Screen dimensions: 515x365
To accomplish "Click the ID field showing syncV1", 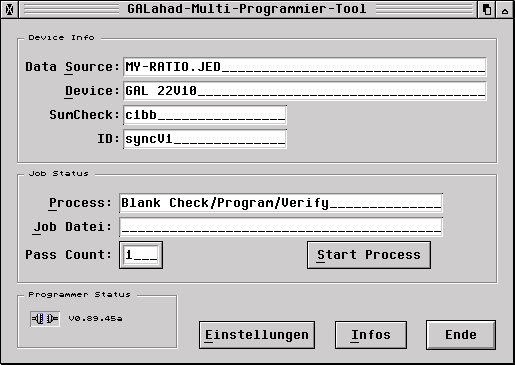I will [205, 139].
